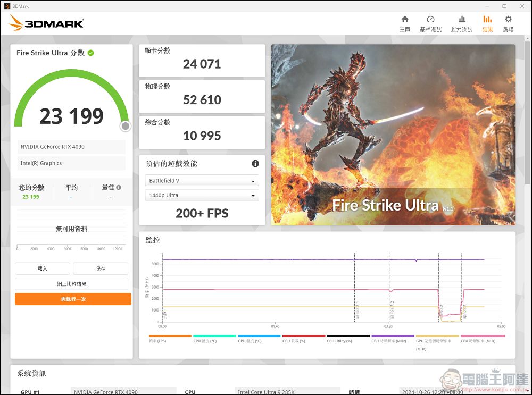The width and height of the screenshot is (532, 395).
Task: Click the Fire Strike Ultra 分數 title
Action: point(50,53)
